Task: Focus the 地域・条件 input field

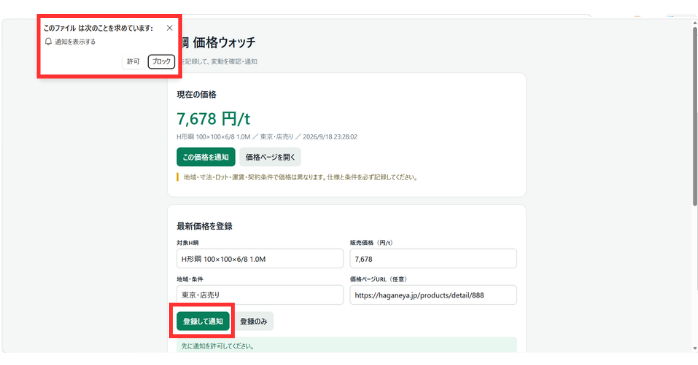Action: click(x=260, y=295)
